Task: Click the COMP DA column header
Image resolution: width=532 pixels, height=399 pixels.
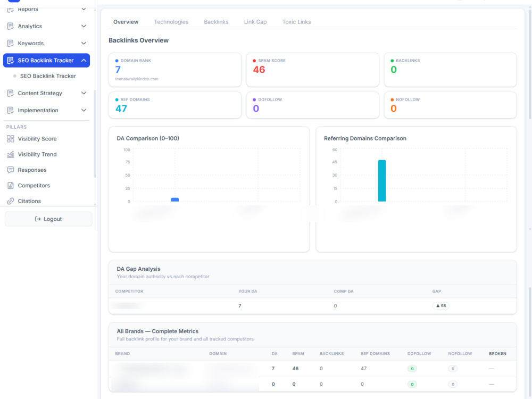Action: (344, 292)
